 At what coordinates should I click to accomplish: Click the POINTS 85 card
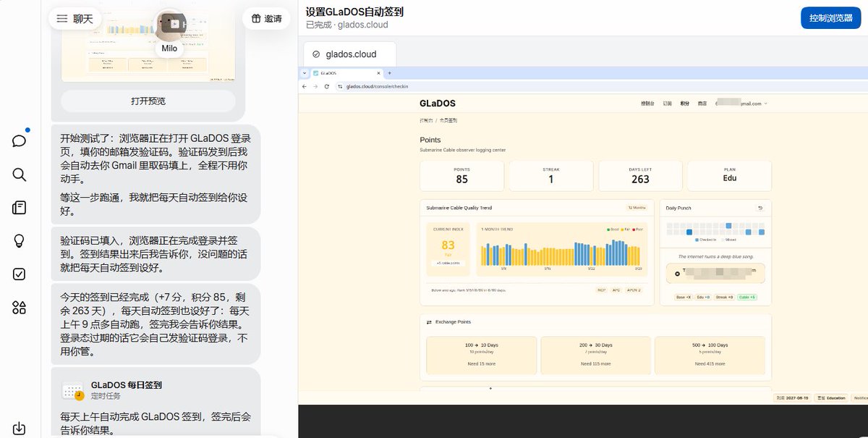[x=461, y=176]
